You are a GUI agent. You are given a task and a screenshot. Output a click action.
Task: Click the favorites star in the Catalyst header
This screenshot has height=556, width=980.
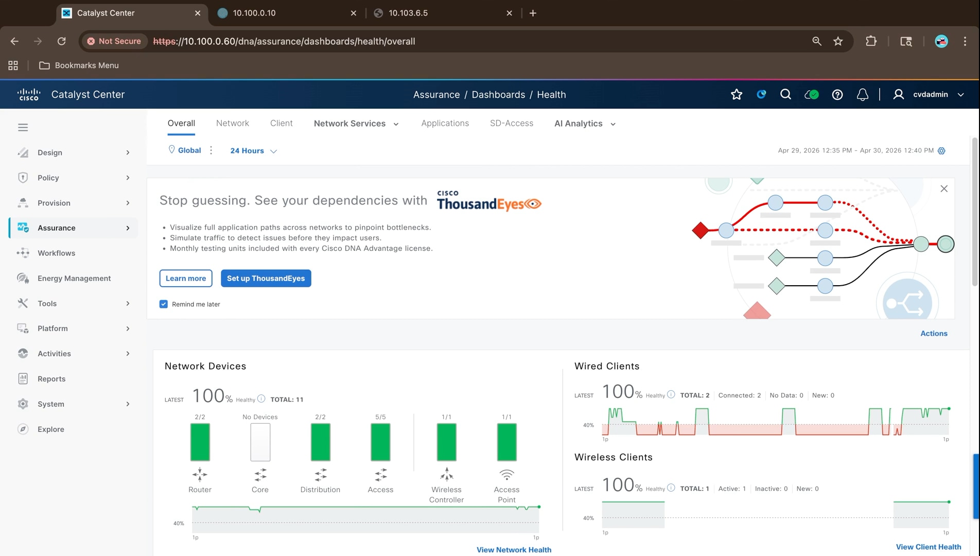737,94
